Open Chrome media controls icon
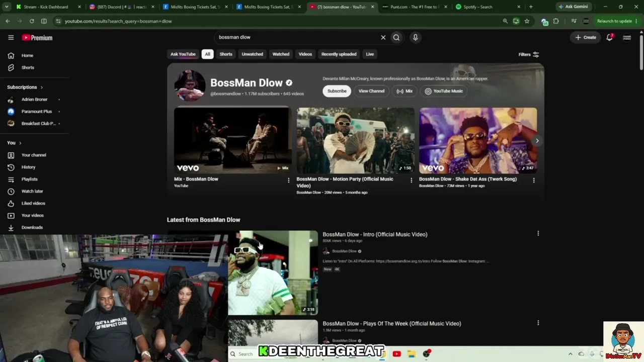Image resolution: width=644 pixels, height=362 pixels. 574,21
